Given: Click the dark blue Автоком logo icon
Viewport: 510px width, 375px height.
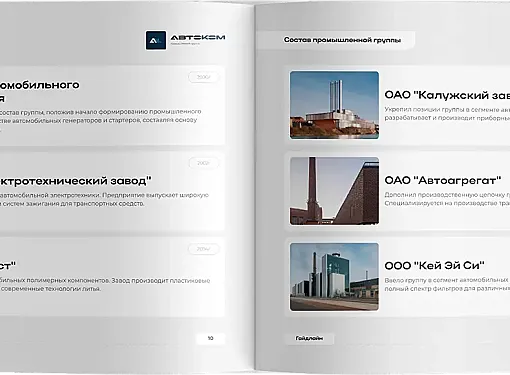Looking at the screenshot, I should [x=156, y=40].
